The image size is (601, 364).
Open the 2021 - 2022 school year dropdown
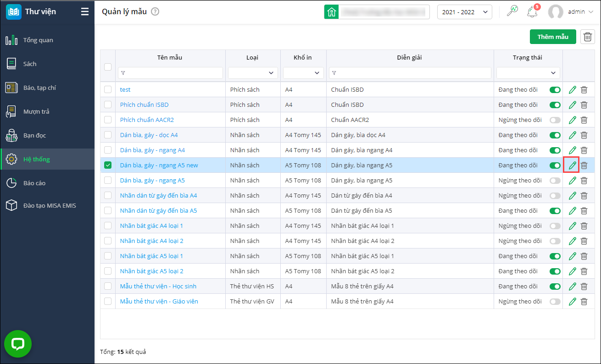465,12
